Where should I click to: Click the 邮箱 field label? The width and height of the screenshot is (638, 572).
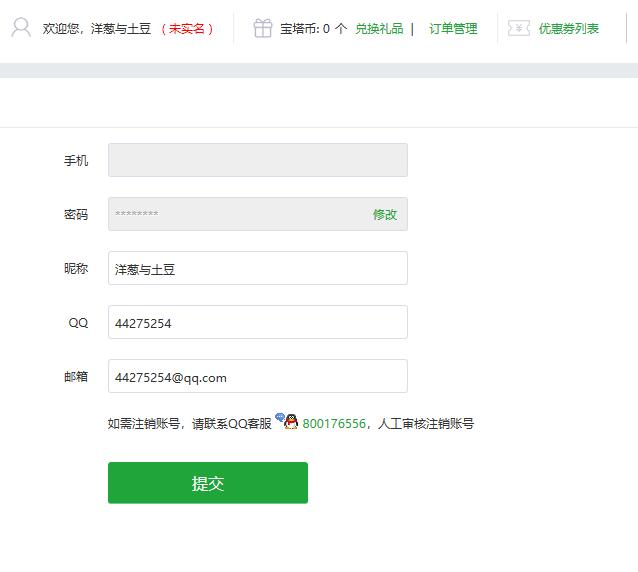76,377
